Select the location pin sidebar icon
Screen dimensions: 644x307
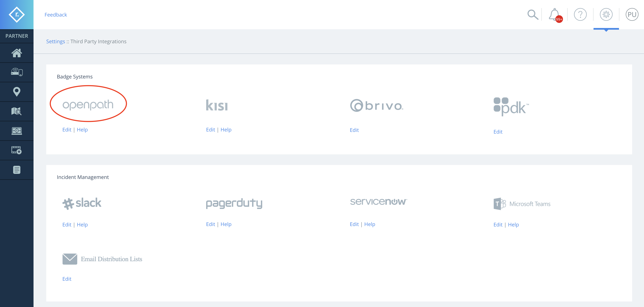pyautogui.click(x=17, y=92)
